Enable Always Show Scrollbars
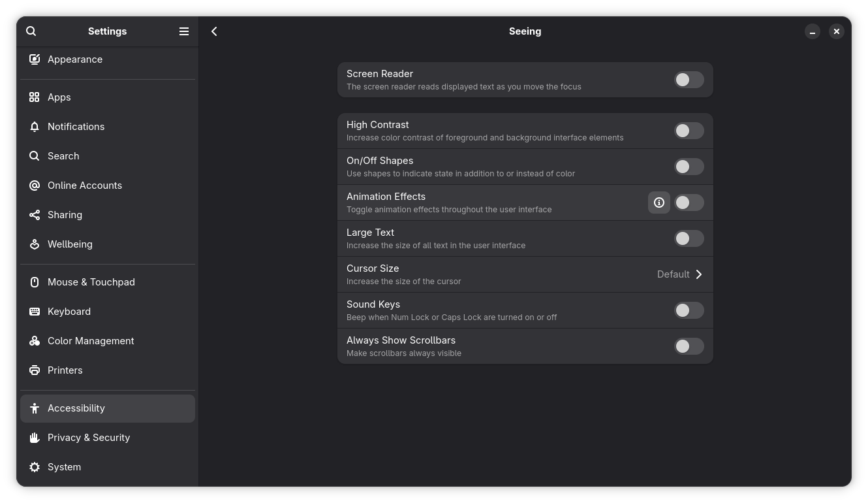Viewport: 868px width, 503px height. coord(689,346)
